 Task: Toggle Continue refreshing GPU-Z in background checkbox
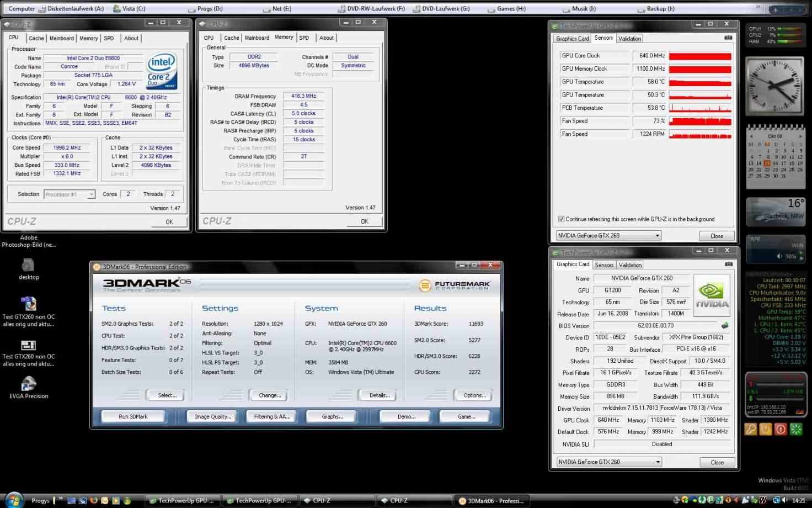pyautogui.click(x=561, y=219)
